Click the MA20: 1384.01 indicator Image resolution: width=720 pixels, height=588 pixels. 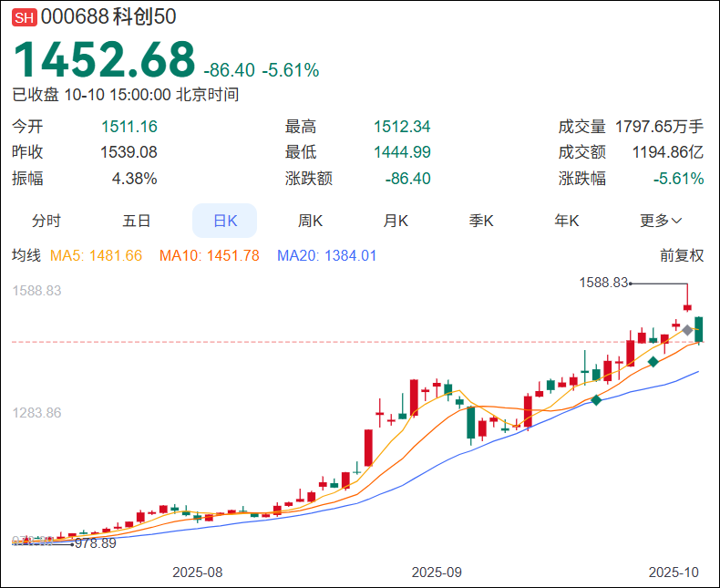pyautogui.click(x=327, y=255)
